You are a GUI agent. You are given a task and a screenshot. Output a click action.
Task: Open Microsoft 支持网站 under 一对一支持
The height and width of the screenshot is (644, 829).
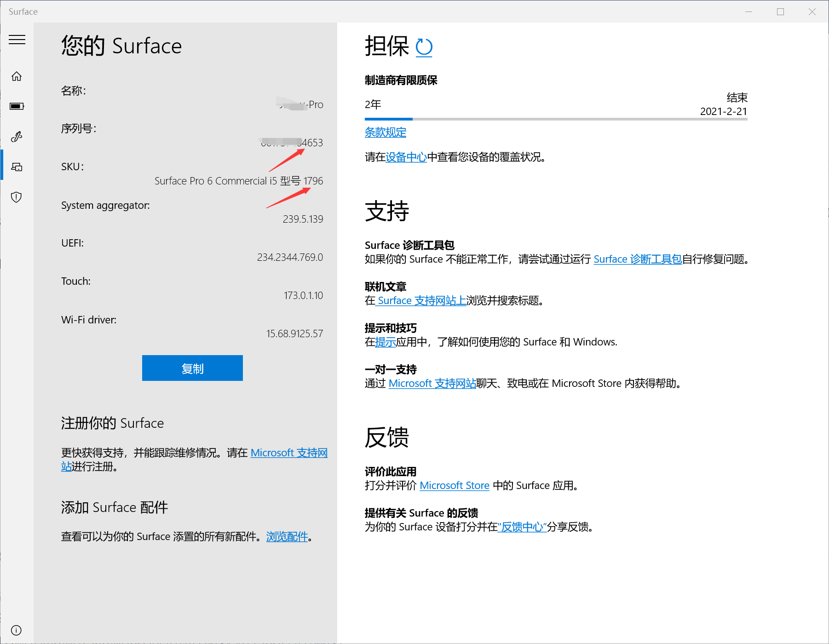coord(432,384)
